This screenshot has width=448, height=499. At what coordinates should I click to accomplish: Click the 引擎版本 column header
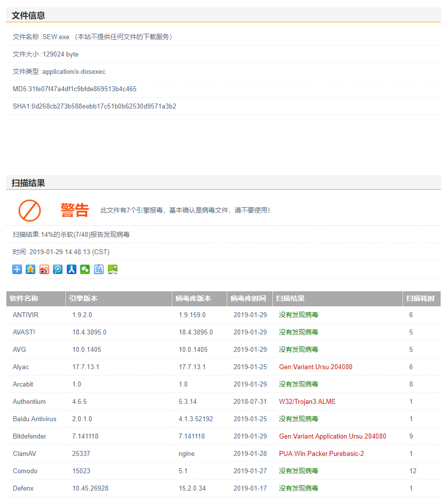(x=119, y=298)
